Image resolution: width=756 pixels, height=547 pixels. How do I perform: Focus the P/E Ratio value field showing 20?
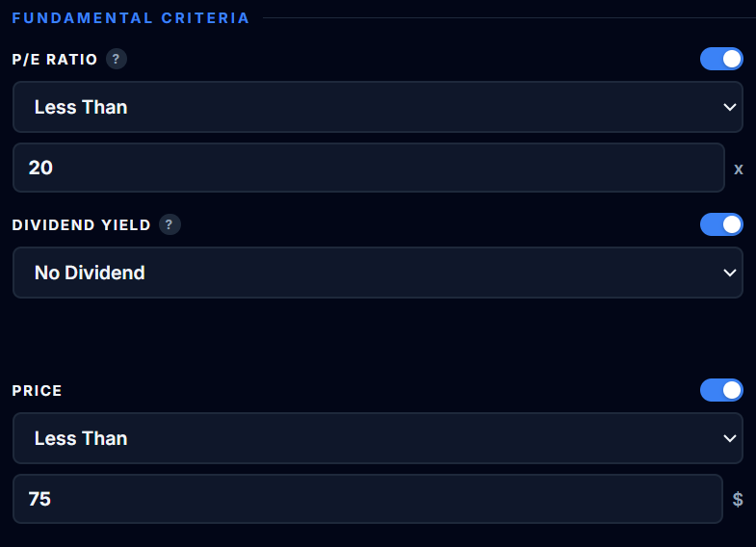(x=368, y=168)
